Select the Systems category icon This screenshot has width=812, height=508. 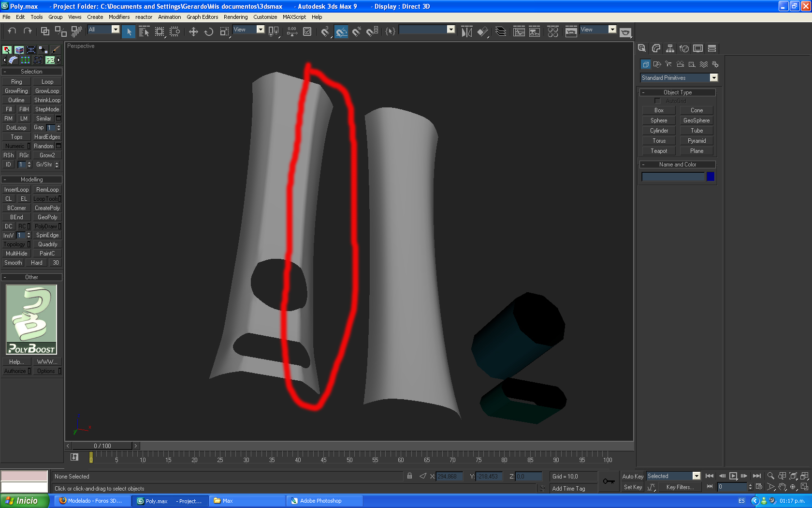click(715, 64)
